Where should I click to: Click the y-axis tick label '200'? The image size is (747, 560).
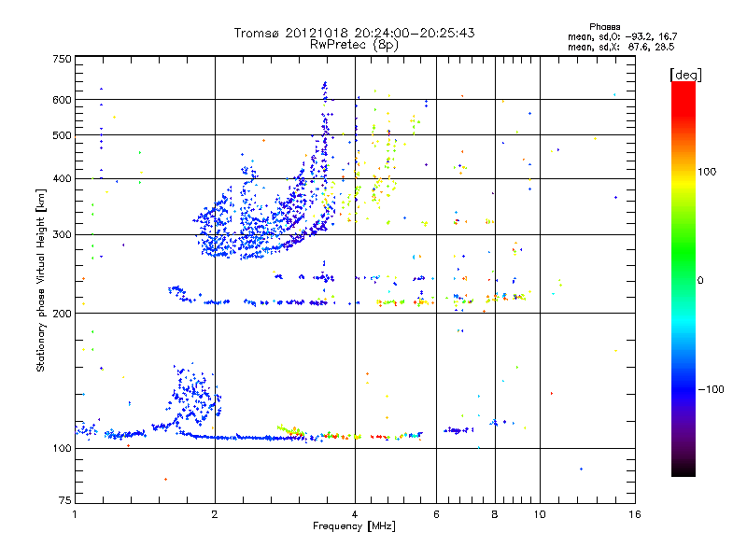click(x=62, y=314)
